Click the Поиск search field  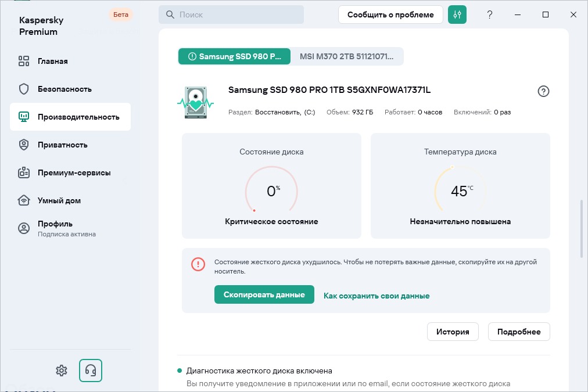point(231,15)
